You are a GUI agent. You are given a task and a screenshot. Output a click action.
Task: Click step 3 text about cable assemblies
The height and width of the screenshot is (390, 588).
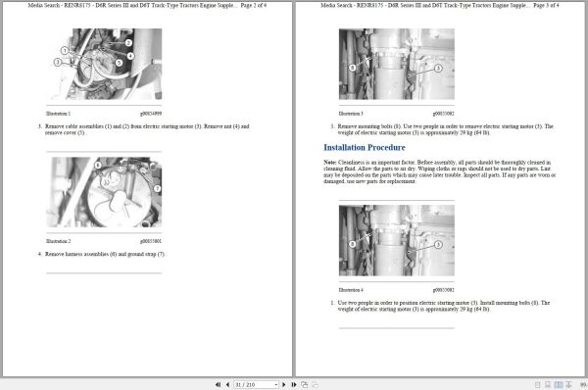tap(144, 129)
